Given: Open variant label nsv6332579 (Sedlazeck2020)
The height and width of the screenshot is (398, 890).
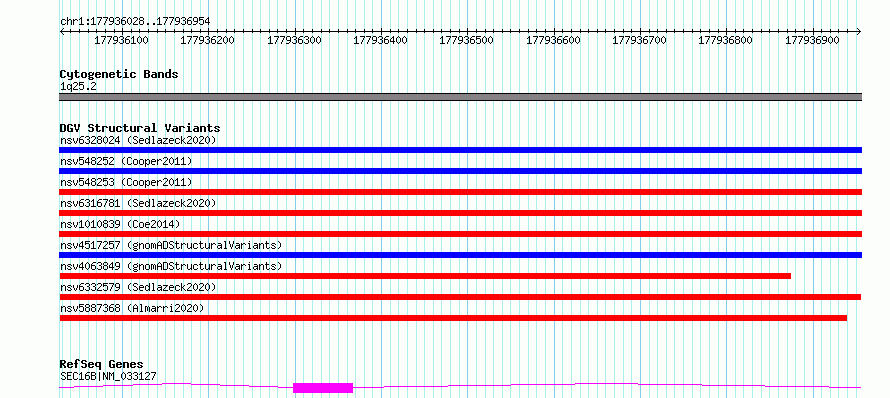Looking at the screenshot, I should coord(138,287).
